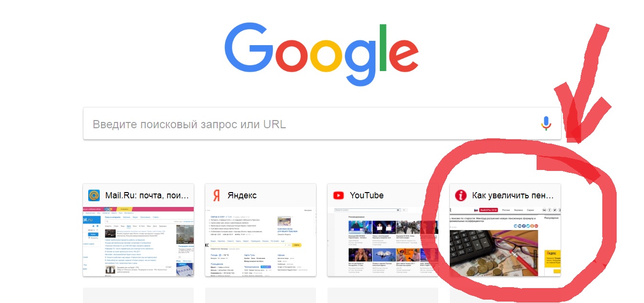Click the calculator and coins photo preview
This screenshot has height=303, width=644.
click(x=494, y=253)
